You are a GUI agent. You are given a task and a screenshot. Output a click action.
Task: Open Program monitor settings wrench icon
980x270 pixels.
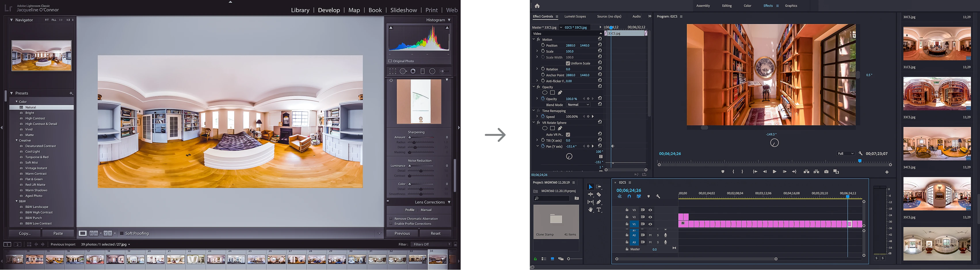click(x=861, y=154)
